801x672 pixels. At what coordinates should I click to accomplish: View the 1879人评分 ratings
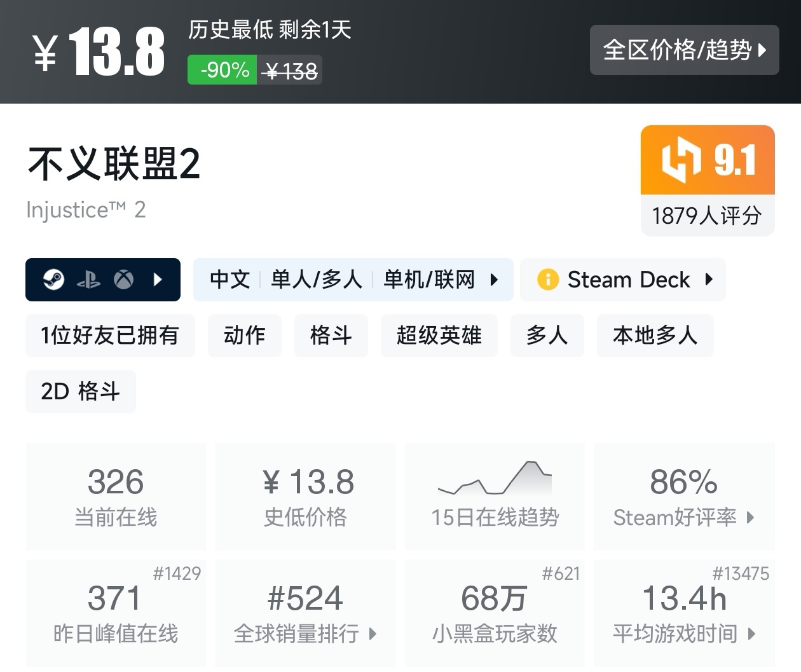pyautogui.click(x=706, y=216)
